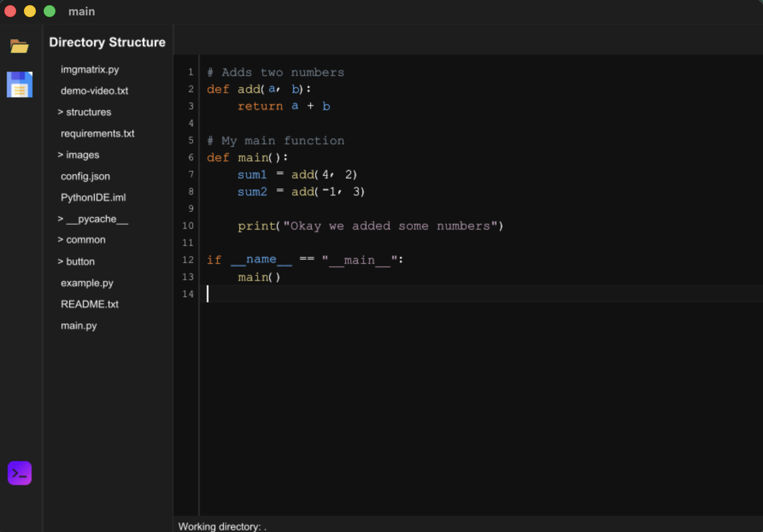Screen dimensions: 763x532
Task: Open the purple terminal icon
Action: coord(19,473)
